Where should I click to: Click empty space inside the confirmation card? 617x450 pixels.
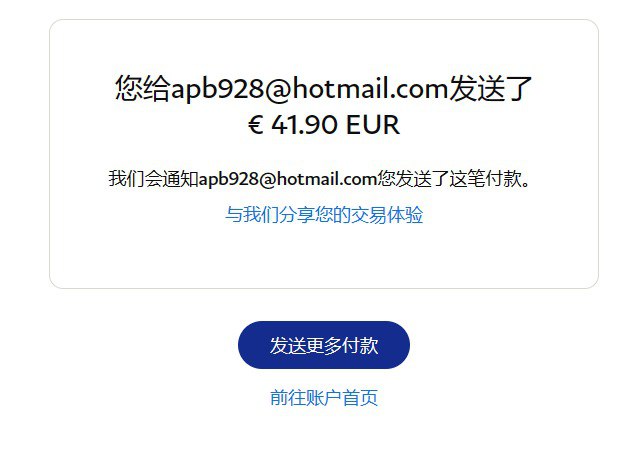tap(324, 256)
